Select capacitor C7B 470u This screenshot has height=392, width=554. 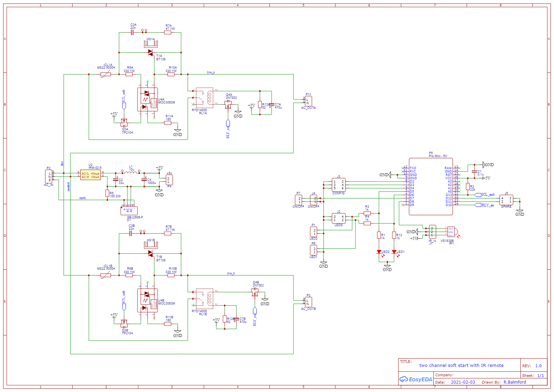coord(236,320)
